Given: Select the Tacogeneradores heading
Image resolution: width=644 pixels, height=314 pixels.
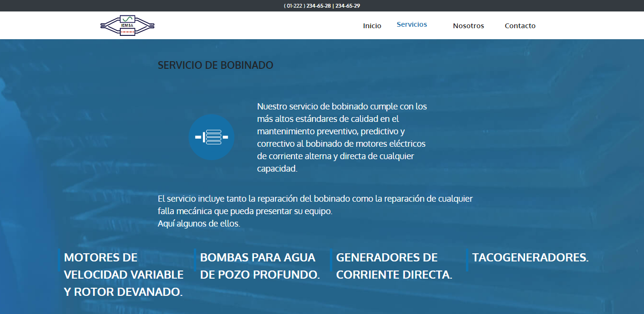Looking at the screenshot, I should [530, 258].
